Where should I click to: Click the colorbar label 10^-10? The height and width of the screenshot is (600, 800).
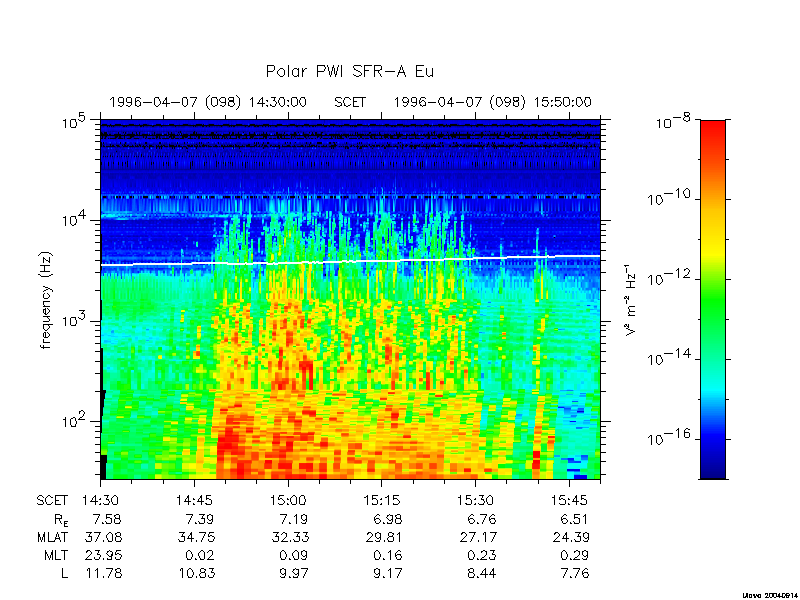[x=670, y=197]
